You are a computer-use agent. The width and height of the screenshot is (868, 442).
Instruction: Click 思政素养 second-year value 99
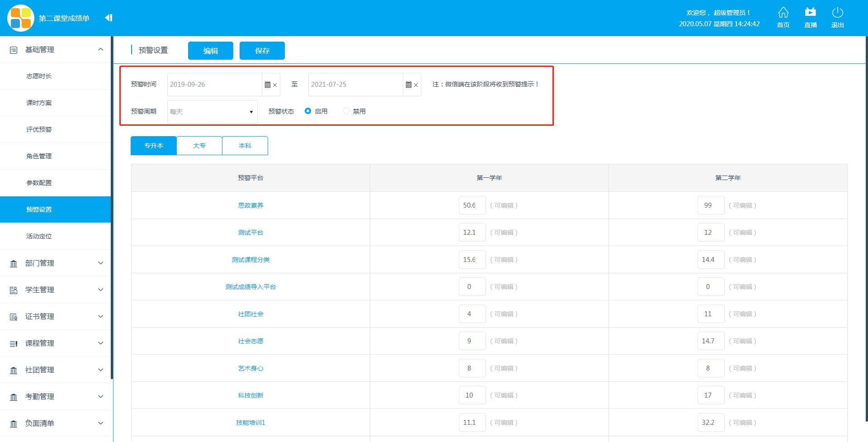coord(711,205)
